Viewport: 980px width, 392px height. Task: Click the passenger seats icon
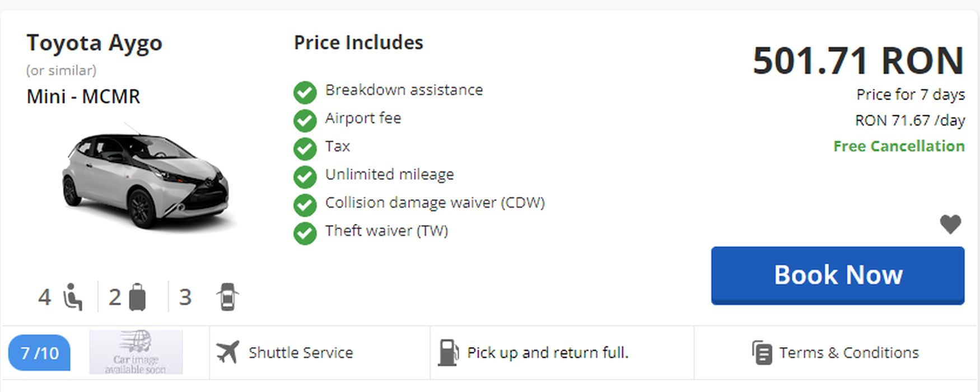73,297
